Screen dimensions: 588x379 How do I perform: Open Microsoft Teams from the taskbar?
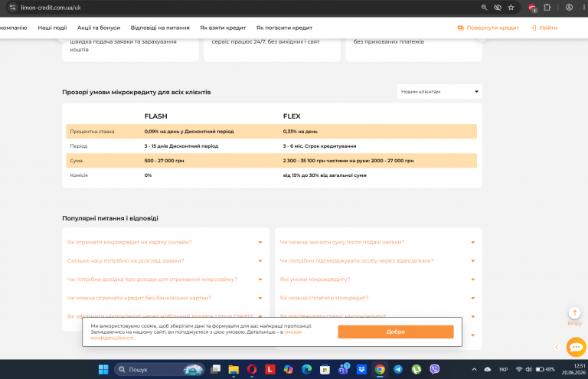343,370
